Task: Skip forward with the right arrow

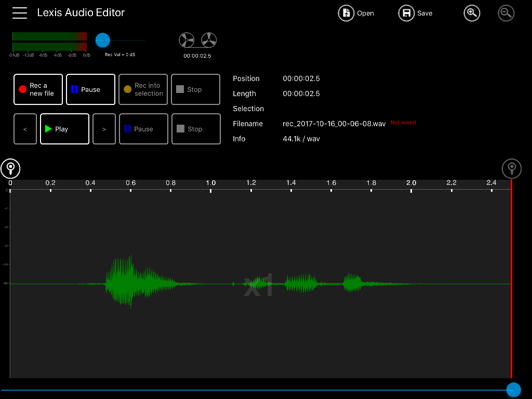Action: click(x=104, y=129)
